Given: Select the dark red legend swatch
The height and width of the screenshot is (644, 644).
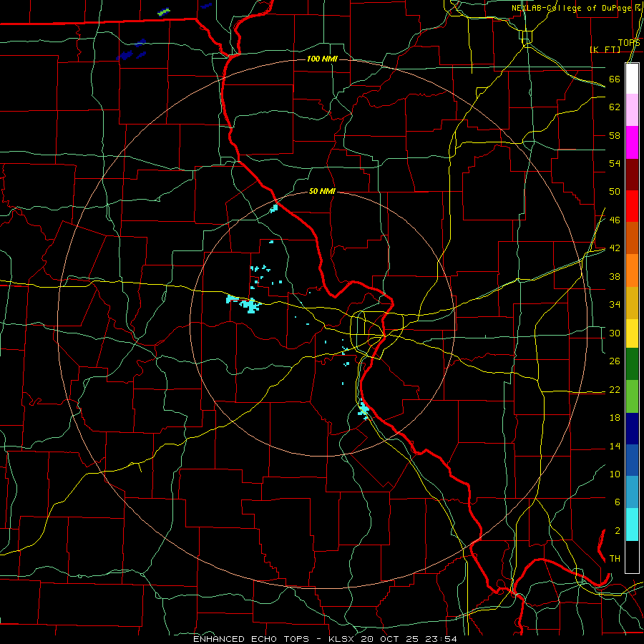Looking at the screenshot, I should (632, 175).
